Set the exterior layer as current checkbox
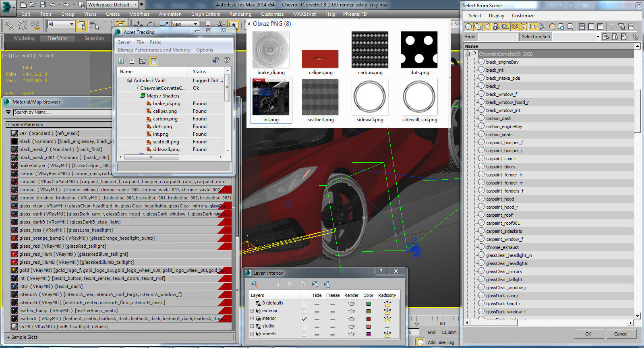Screen dimensions: 644x348 [x=304, y=311]
